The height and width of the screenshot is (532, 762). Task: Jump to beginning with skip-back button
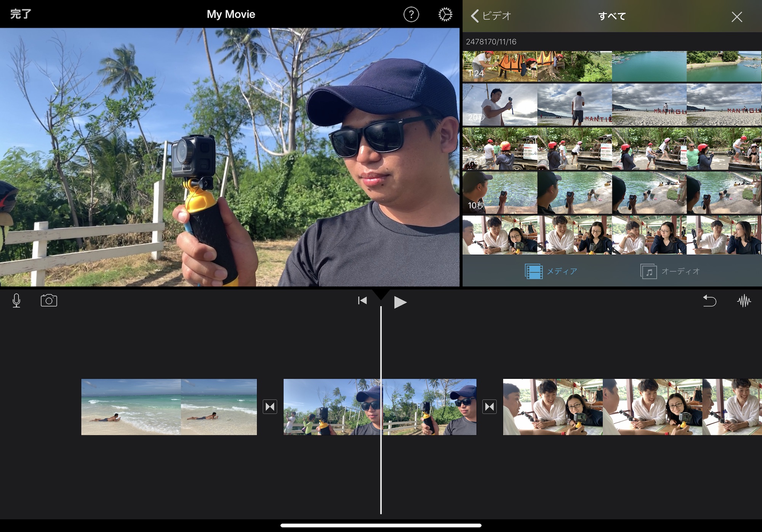362,301
